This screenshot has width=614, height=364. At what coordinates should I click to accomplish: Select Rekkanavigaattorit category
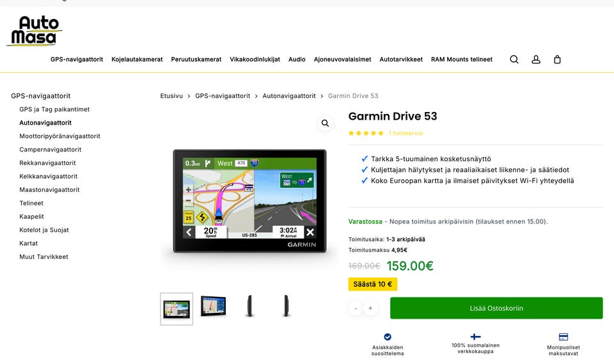coord(47,163)
